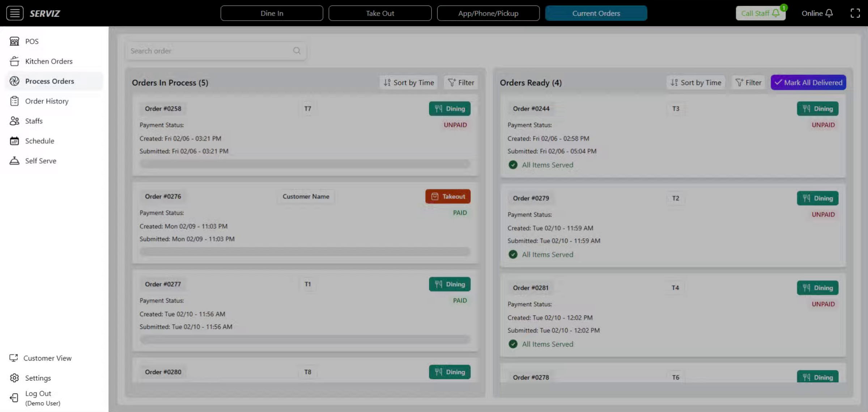Toggle All Items Served on Order #0244

pyautogui.click(x=513, y=165)
